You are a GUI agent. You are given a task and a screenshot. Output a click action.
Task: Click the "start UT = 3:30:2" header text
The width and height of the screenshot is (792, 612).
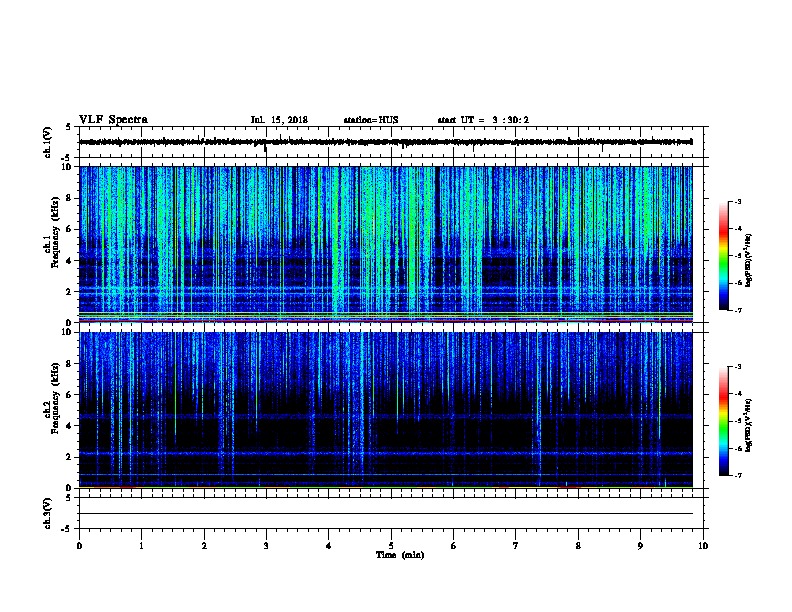[483, 120]
